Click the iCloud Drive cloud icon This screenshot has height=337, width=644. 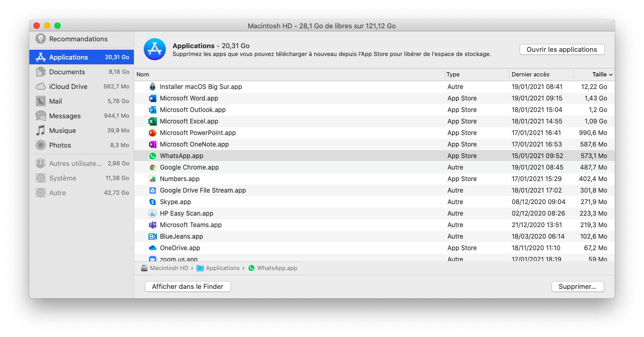41,86
